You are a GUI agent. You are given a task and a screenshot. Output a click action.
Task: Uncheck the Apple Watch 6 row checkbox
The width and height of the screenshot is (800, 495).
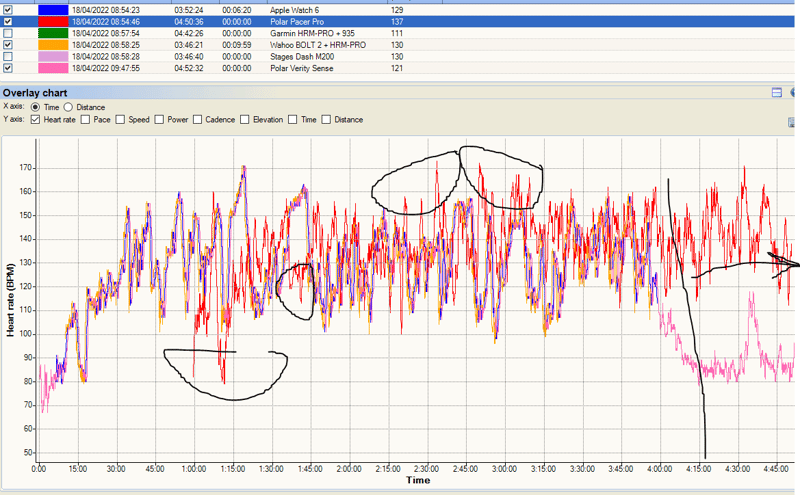[8, 10]
